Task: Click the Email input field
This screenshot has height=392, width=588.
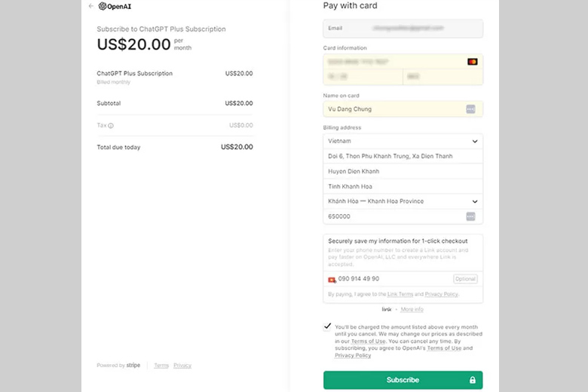Action: click(403, 29)
